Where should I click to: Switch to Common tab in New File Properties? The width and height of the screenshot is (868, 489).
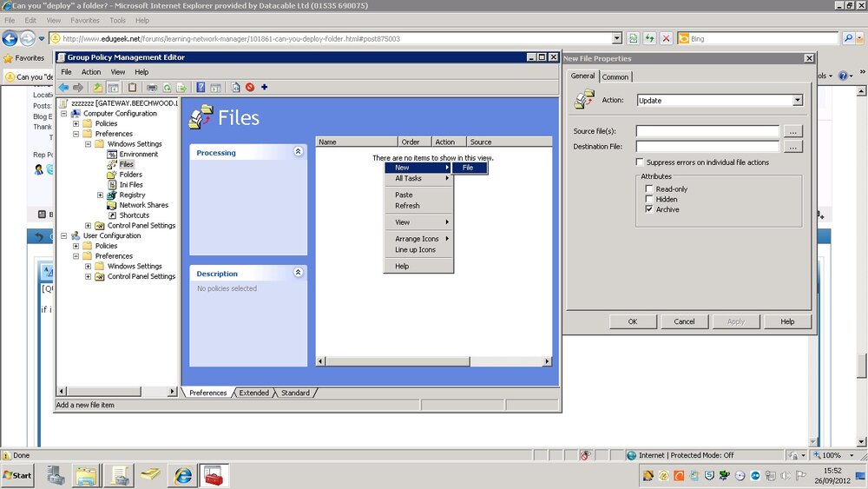(x=615, y=77)
